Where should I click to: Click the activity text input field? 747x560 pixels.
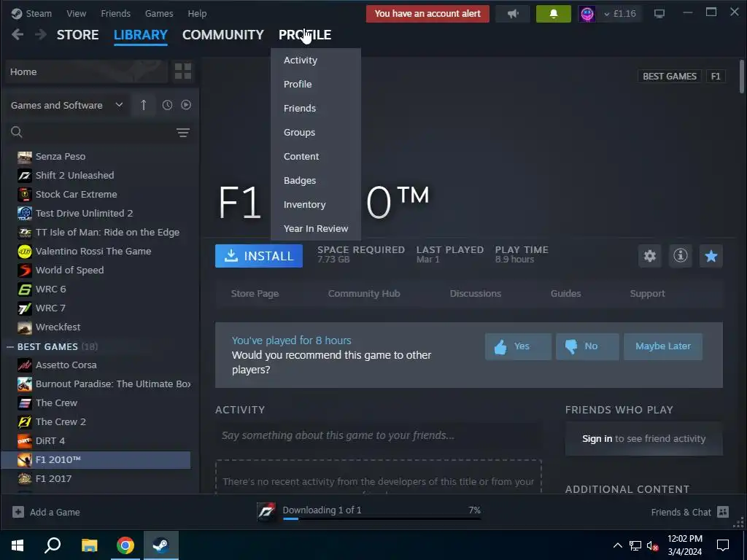click(x=379, y=435)
